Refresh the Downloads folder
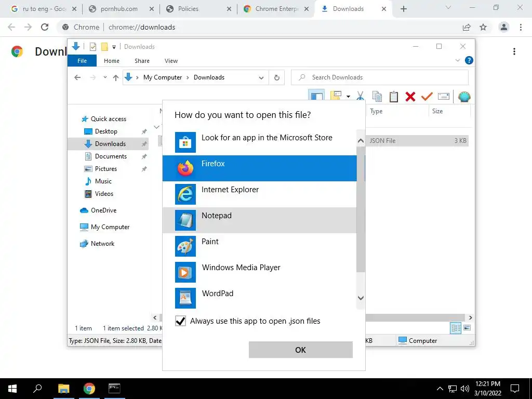532x399 pixels. 277,78
